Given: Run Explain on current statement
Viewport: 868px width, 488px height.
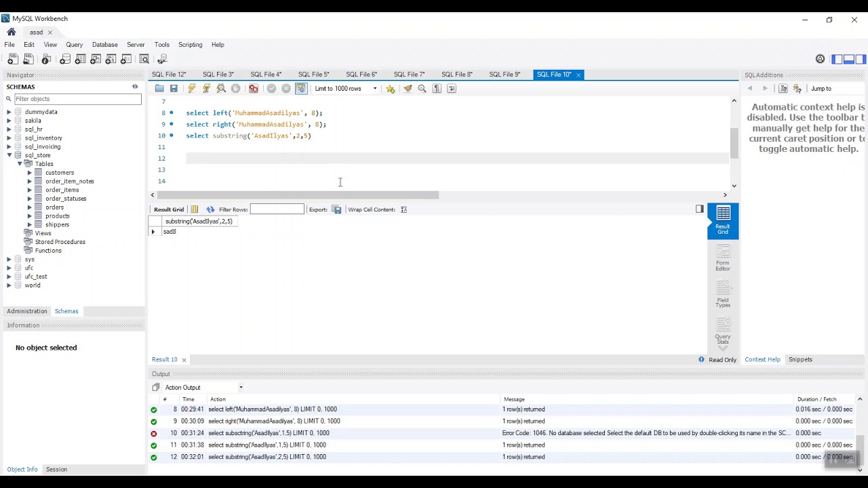Looking at the screenshot, I should coord(221,89).
